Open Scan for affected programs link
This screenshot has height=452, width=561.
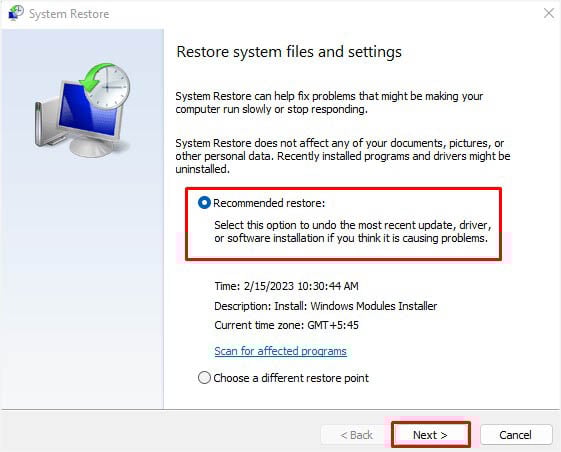click(x=280, y=351)
